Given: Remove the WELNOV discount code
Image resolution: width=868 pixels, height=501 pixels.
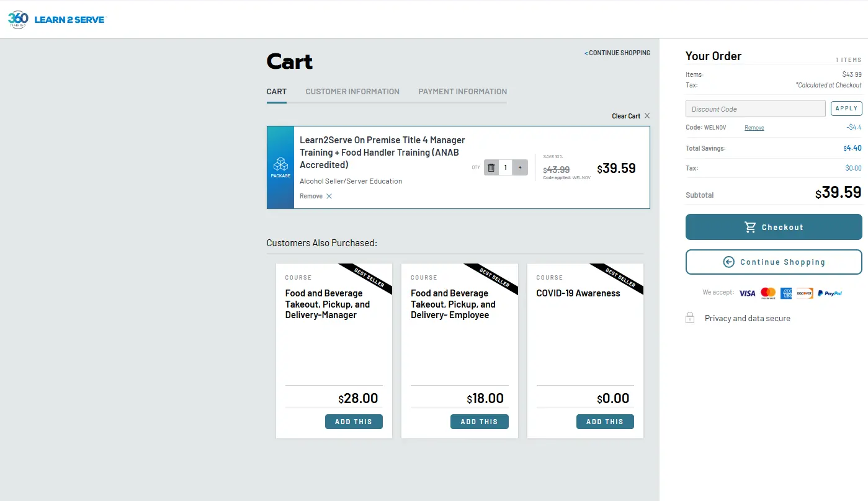Looking at the screenshot, I should (x=754, y=128).
